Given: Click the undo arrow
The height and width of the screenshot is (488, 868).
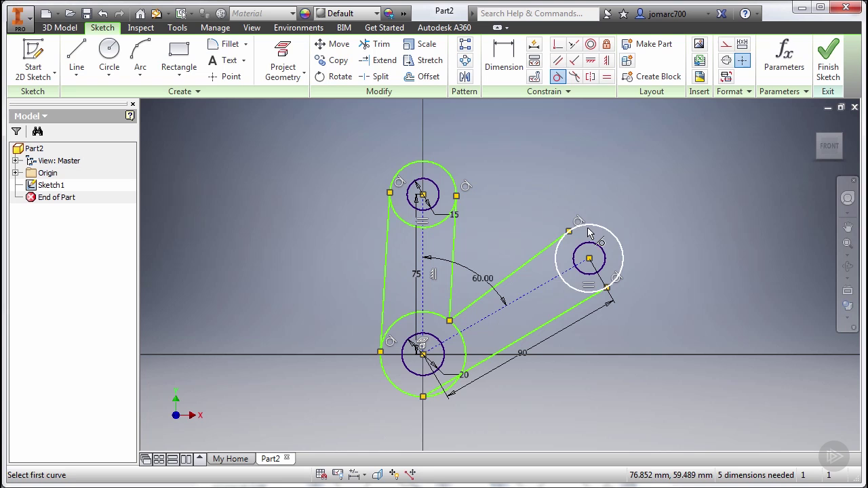Looking at the screenshot, I should tap(103, 13).
